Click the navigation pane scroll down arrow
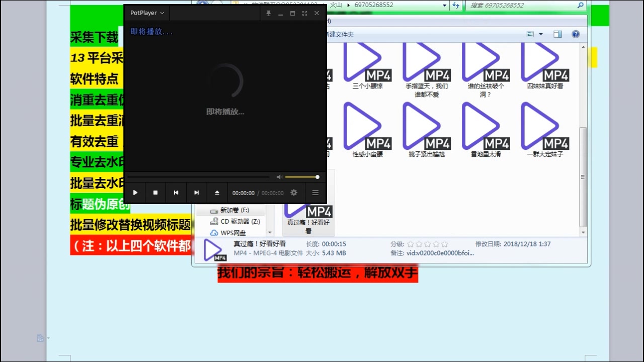The width and height of the screenshot is (644, 362). coord(270,232)
